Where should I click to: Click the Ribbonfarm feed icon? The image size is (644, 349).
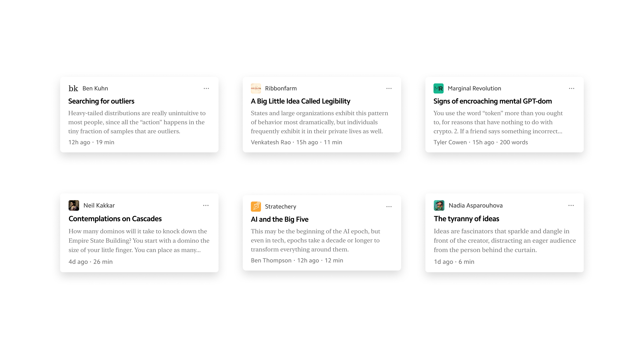tap(256, 89)
